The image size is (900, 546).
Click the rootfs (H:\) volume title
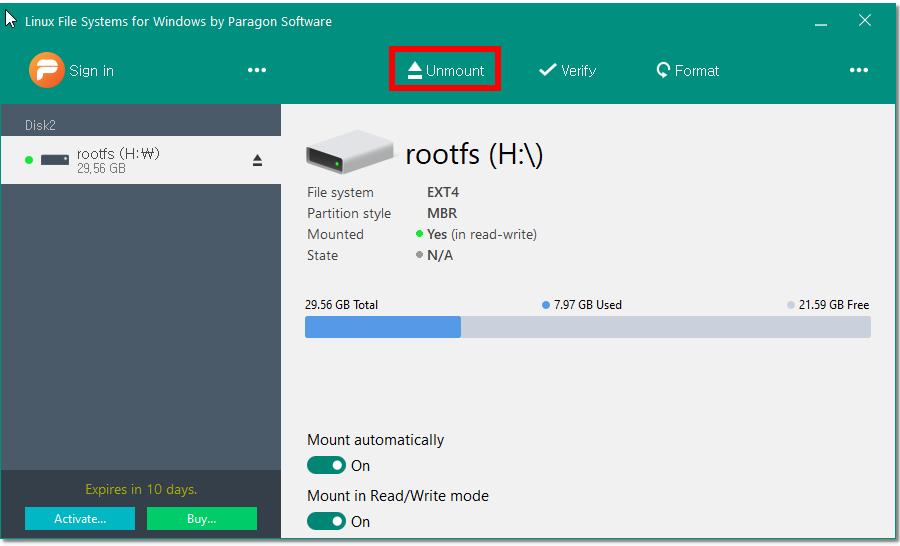coord(474,154)
